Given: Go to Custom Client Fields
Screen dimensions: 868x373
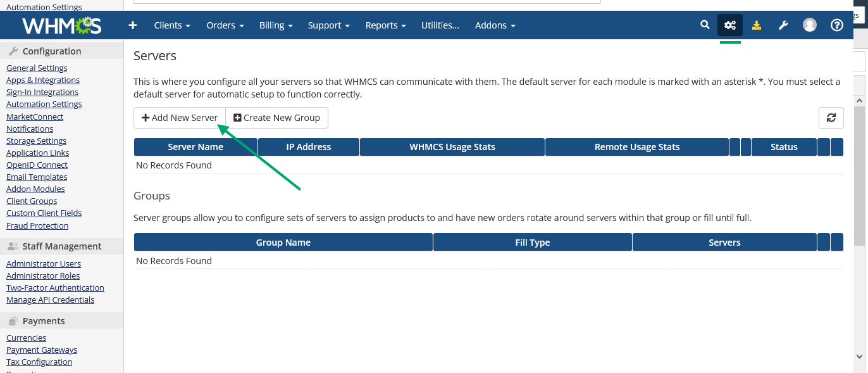Looking at the screenshot, I should point(44,213).
